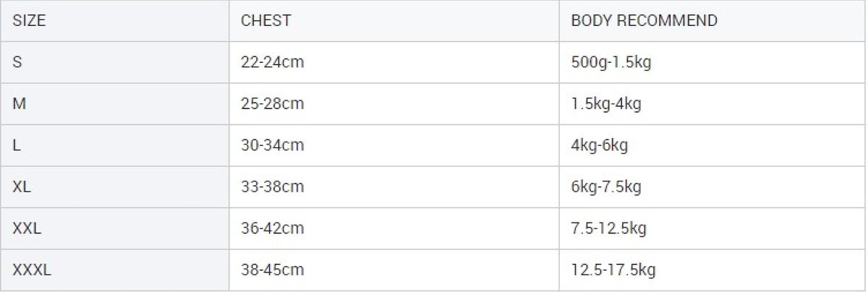Click the 38-45cm chest value
868x292 pixels.
(272, 270)
